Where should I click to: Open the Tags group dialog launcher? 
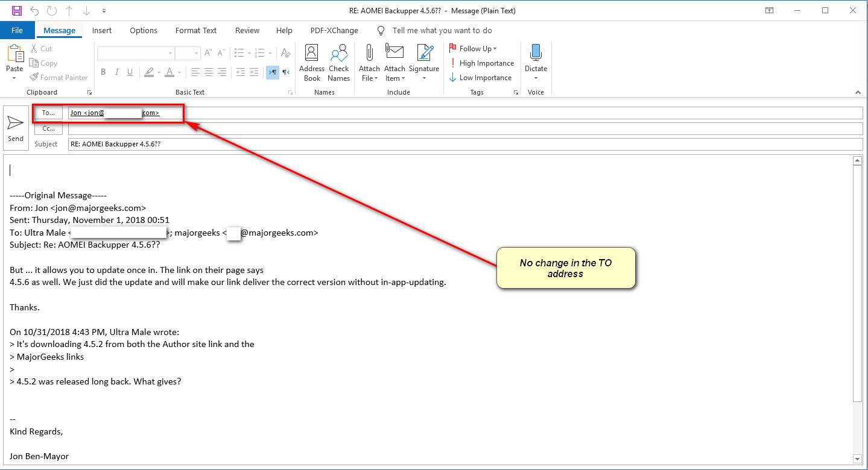coord(516,93)
